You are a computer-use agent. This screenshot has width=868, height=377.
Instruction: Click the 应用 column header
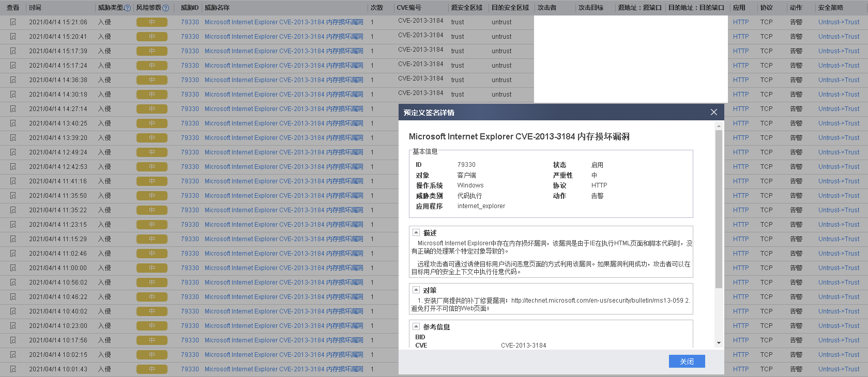pos(739,8)
